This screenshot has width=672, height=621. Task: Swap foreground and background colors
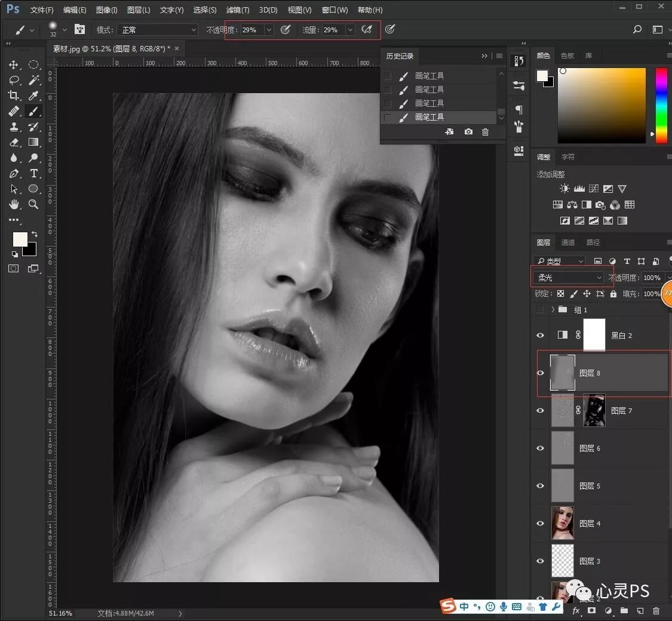tap(35, 234)
